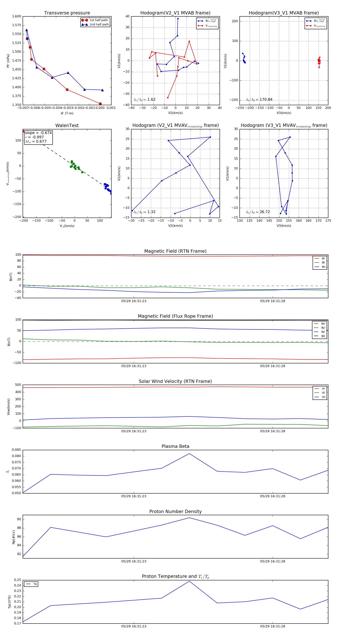
Task: Click the "Bz'" legend entry
Action: 320,332
